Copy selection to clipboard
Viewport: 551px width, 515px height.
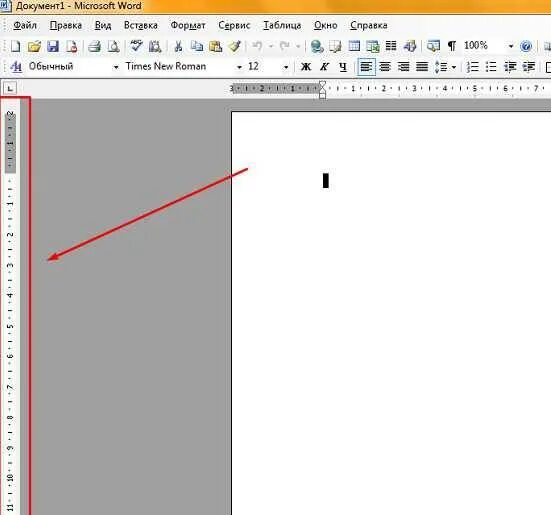[x=197, y=46]
